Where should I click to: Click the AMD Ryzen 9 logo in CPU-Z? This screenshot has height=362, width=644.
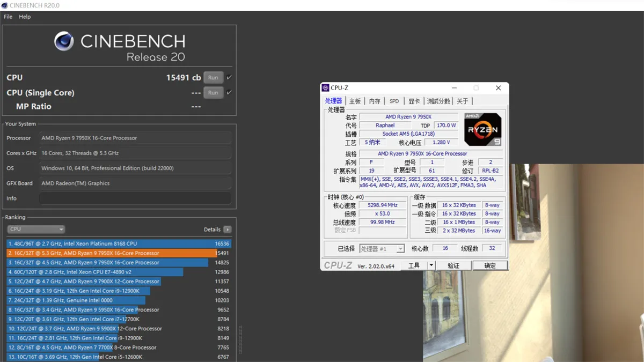pos(482,129)
